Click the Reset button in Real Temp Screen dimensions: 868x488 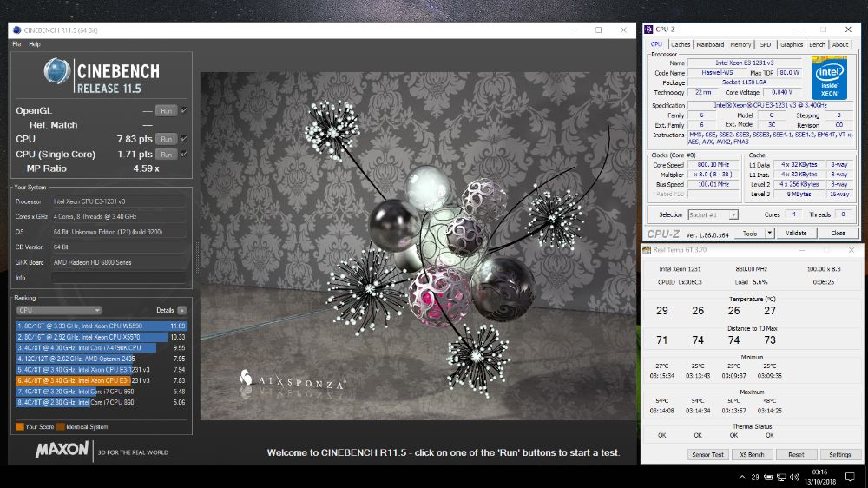[796, 455]
